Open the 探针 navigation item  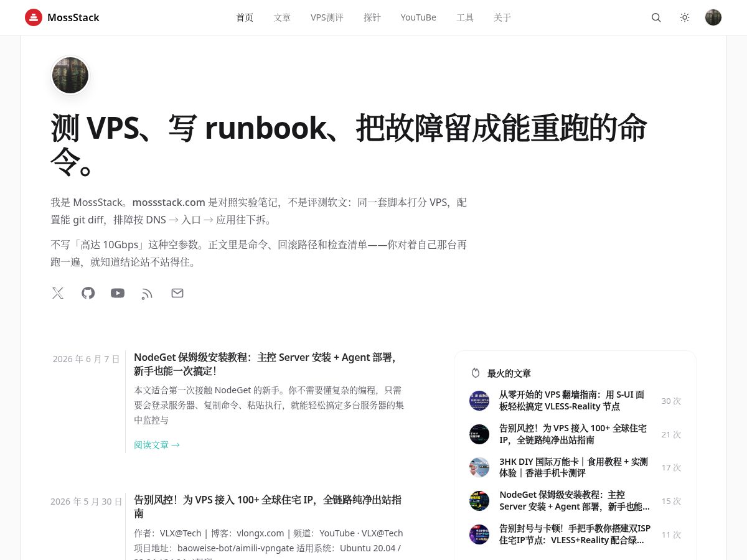click(372, 17)
